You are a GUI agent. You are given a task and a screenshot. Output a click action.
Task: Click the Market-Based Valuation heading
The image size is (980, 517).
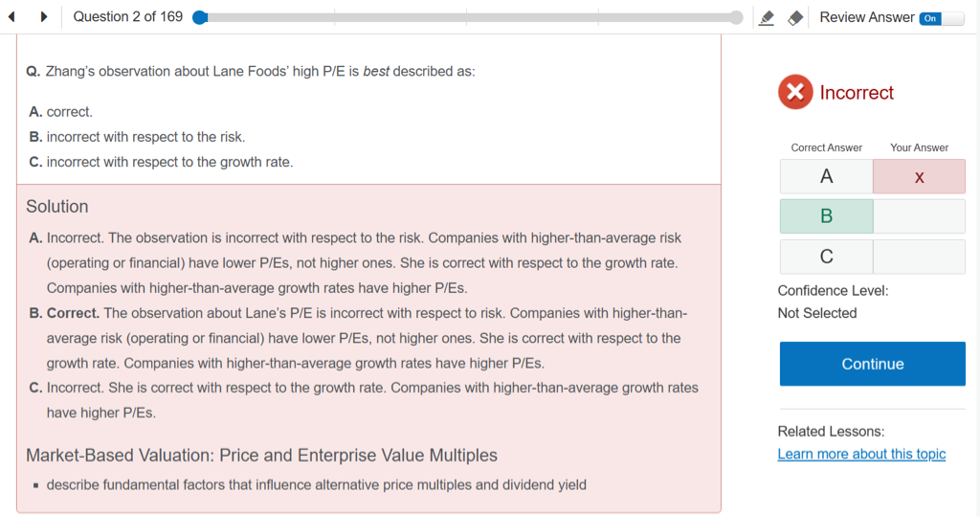[261, 455]
